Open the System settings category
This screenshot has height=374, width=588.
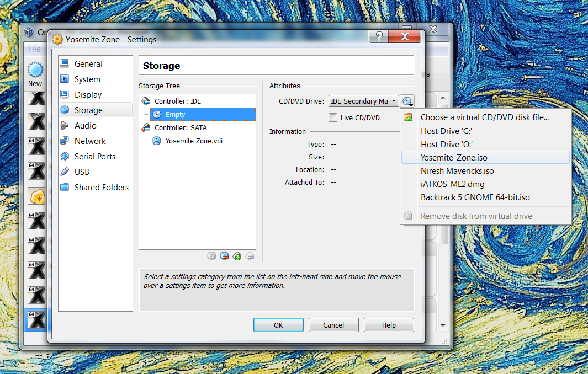(x=96, y=79)
